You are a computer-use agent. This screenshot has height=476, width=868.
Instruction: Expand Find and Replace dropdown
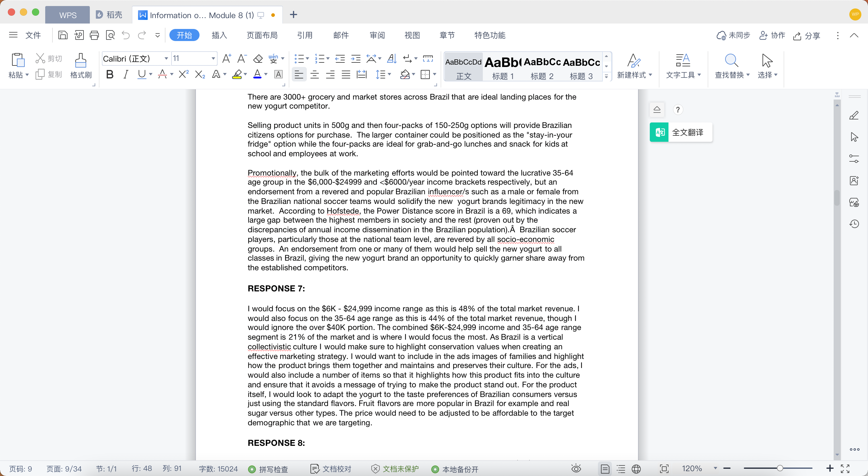(748, 75)
